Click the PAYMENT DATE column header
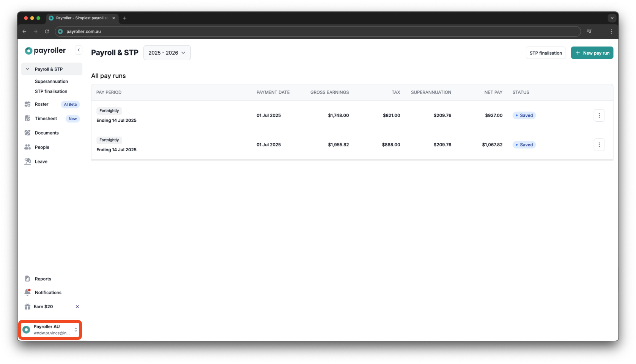 (x=273, y=92)
